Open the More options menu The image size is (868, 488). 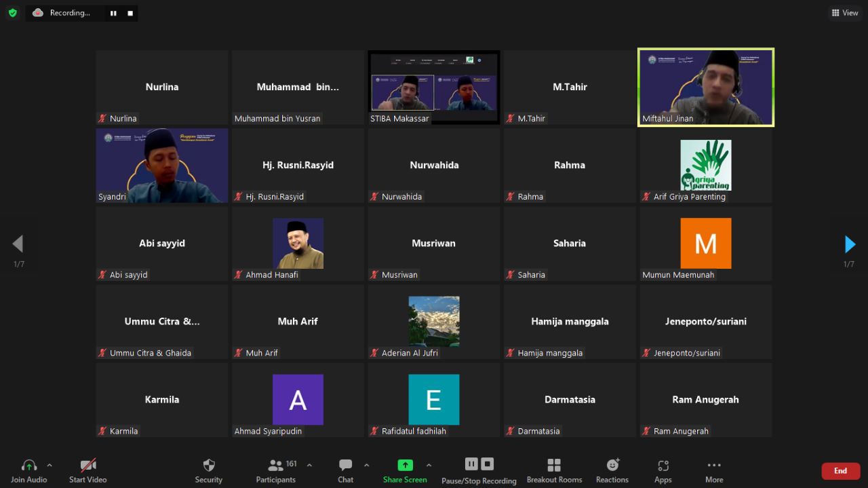point(713,470)
